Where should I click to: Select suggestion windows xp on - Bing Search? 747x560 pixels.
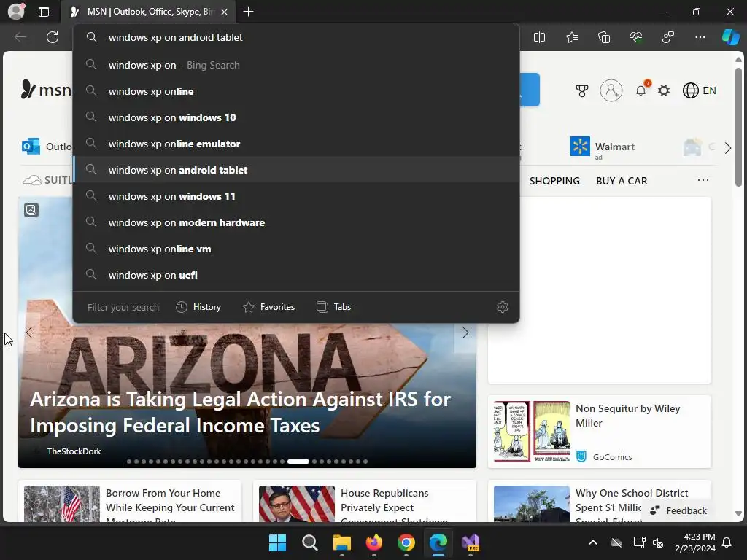296,65
